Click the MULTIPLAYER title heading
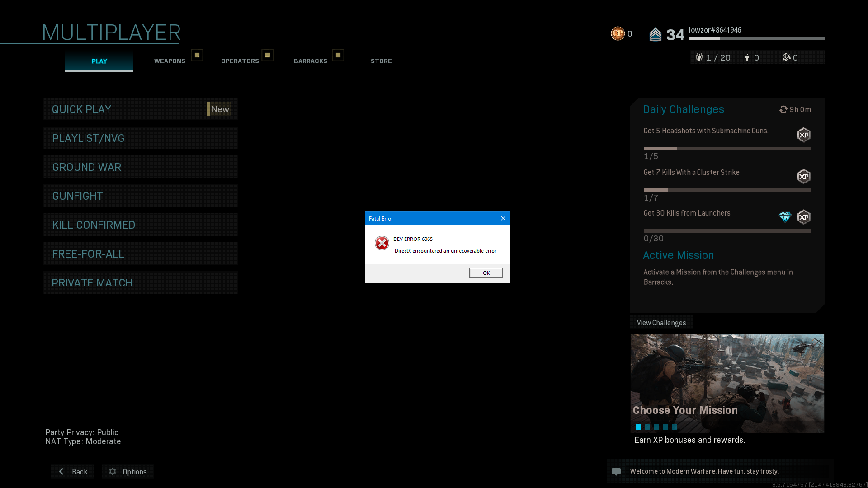The height and width of the screenshot is (488, 868). click(x=111, y=33)
